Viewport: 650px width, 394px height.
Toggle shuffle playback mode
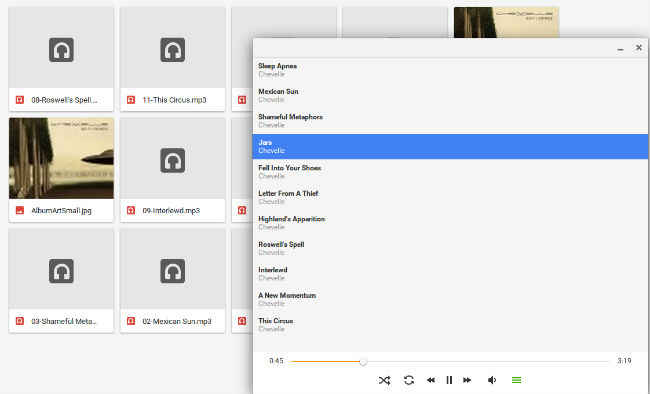(384, 380)
